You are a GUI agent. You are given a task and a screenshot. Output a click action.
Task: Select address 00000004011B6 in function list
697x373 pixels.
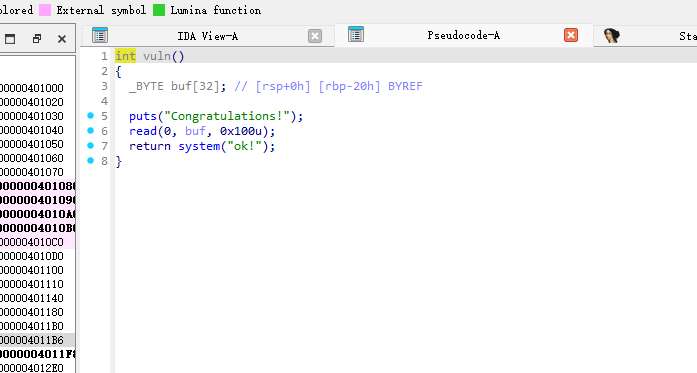click(x=32, y=340)
